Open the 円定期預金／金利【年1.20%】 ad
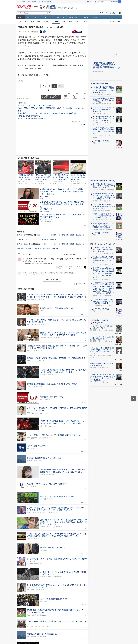Viewport: 138px width, 644px height. tap(51, 397)
